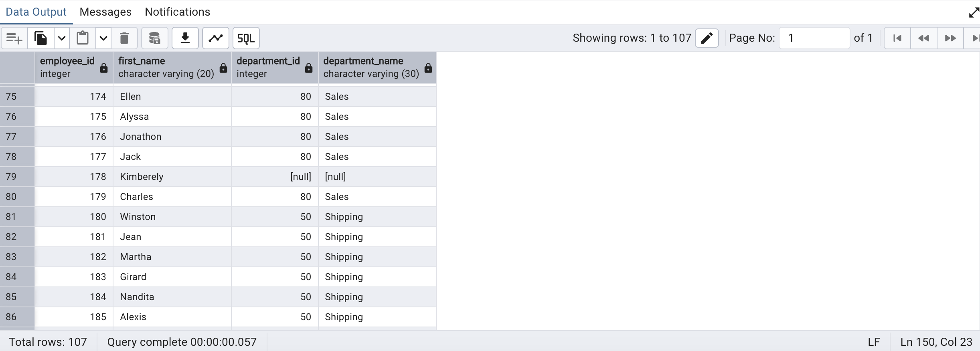Click the Page No input field
The height and width of the screenshot is (351, 980).
point(814,38)
